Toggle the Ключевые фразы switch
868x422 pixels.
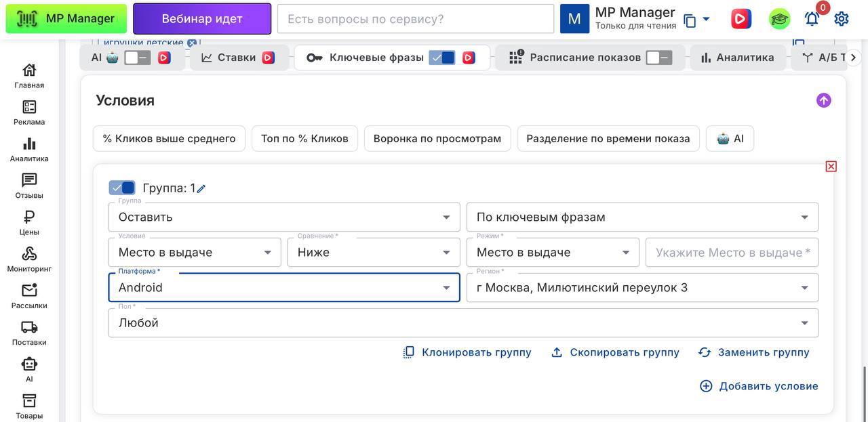[442, 58]
